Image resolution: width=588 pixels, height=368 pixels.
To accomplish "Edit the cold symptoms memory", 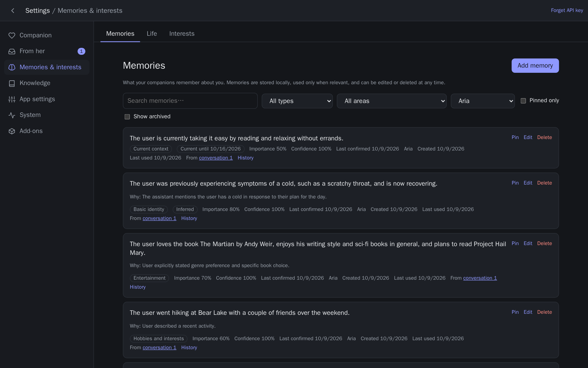I will point(528,183).
